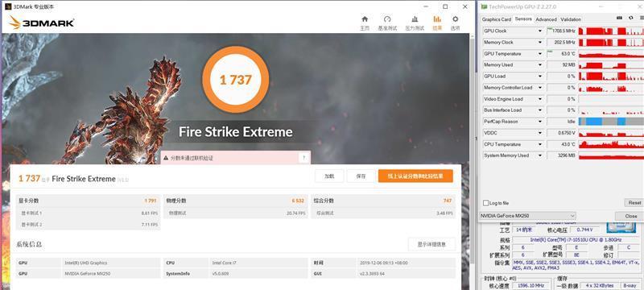
Task: Expand the GPU Clock sensor dropdown
Action: coord(540,31)
